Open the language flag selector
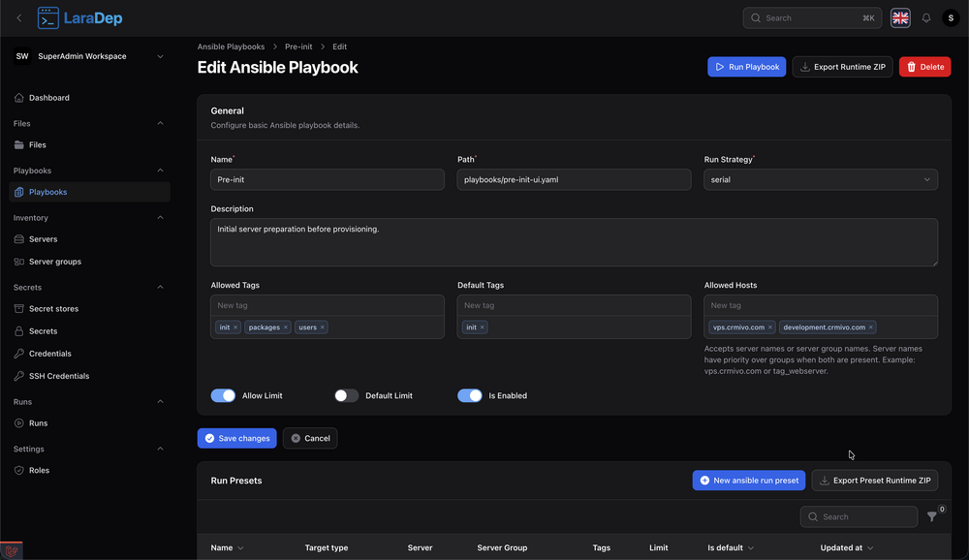The width and height of the screenshot is (969, 560). pos(900,18)
